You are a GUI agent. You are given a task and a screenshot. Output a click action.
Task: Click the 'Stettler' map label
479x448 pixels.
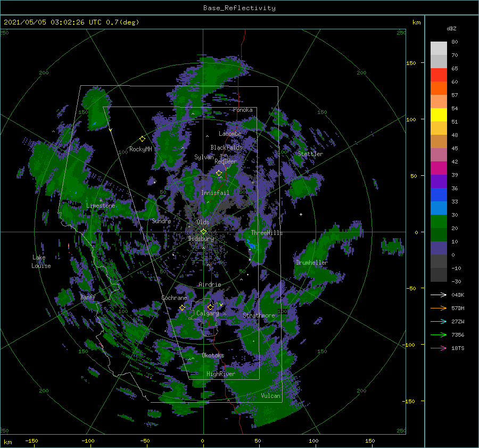pyautogui.click(x=310, y=154)
